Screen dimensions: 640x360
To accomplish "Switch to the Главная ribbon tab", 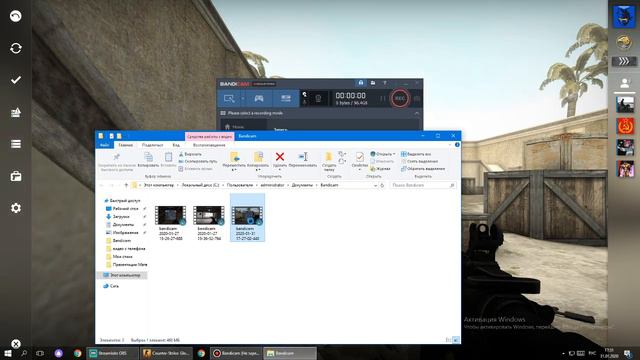I will pyautogui.click(x=126, y=145).
